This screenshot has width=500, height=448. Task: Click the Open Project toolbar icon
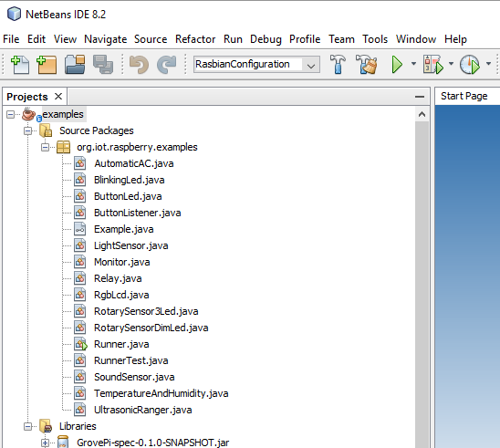[75, 65]
